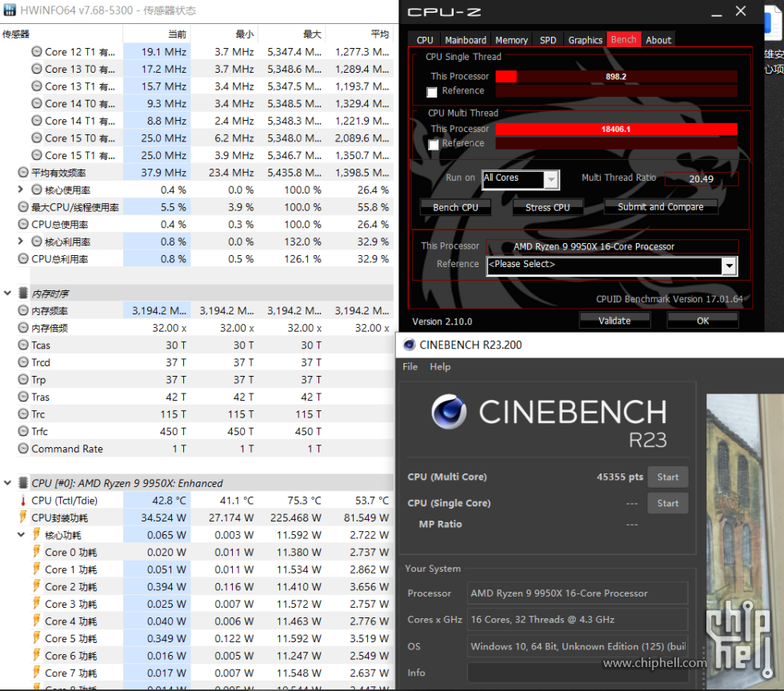Click the Info input field in Cinebench

577,673
